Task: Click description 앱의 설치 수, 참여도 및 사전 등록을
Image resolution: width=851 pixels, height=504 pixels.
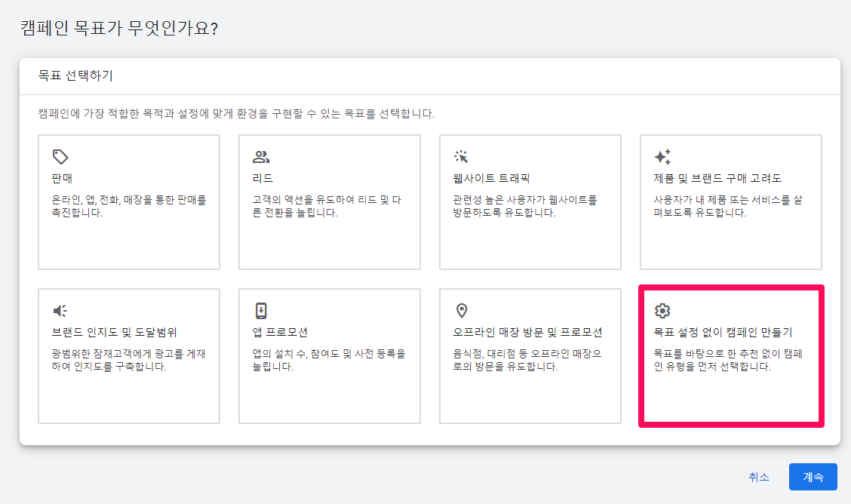Action: 329,360
